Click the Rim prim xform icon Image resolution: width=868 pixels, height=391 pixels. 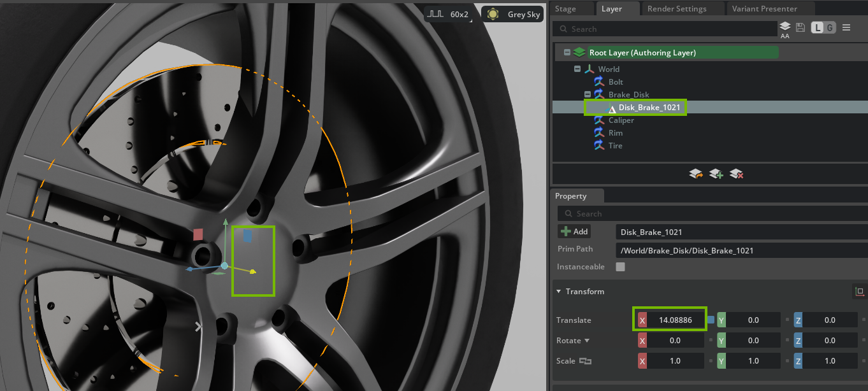click(x=599, y=132)
